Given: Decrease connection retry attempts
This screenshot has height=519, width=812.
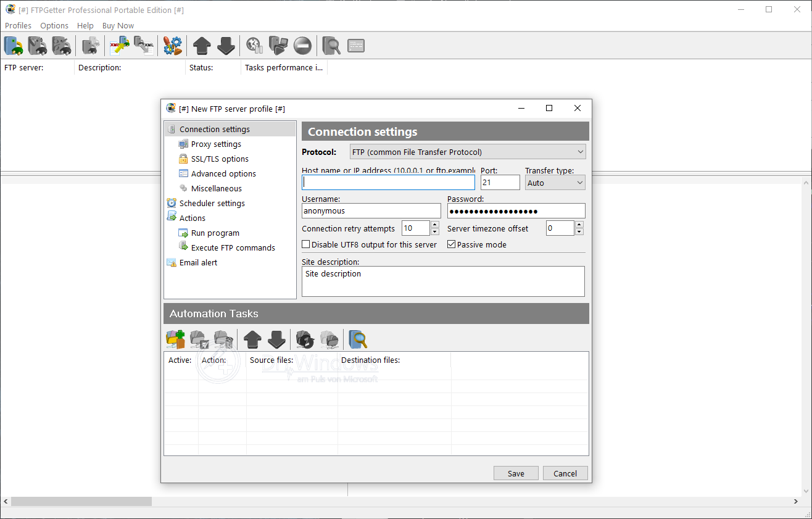Looking at the screenshot, I should pyautogui.click(x=436, y=232).
